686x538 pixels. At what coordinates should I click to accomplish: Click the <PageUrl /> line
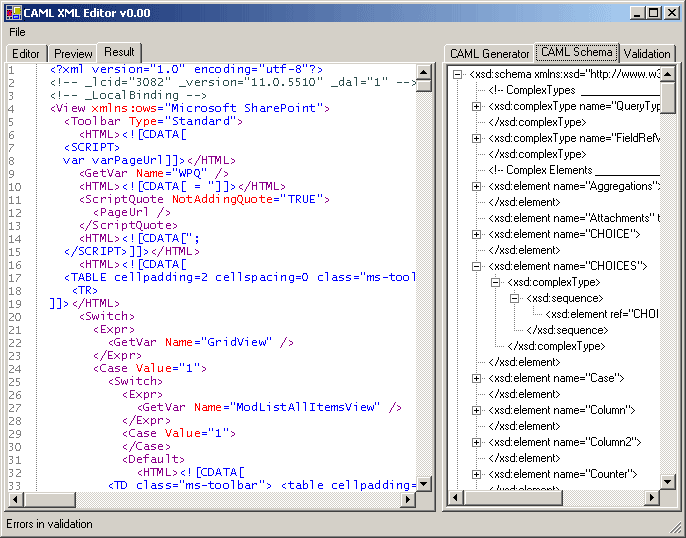tap(132, 212)
